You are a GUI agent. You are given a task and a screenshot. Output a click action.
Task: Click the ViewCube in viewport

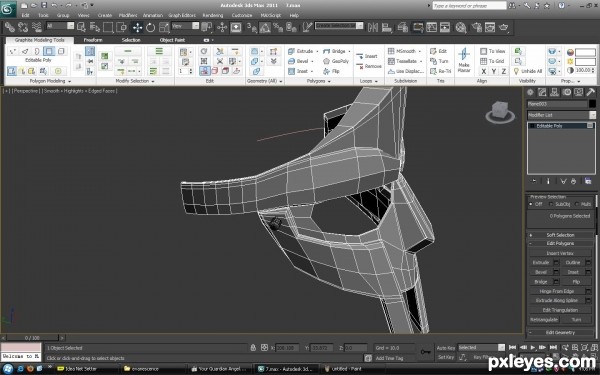(500, 111)
